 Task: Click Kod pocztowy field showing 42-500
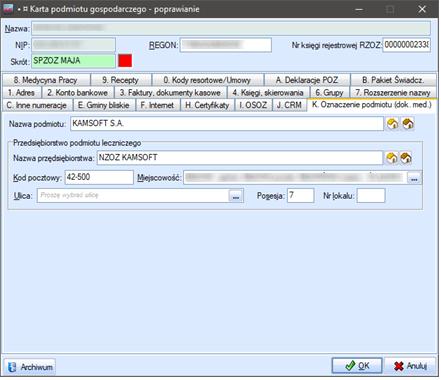point(99,177)
